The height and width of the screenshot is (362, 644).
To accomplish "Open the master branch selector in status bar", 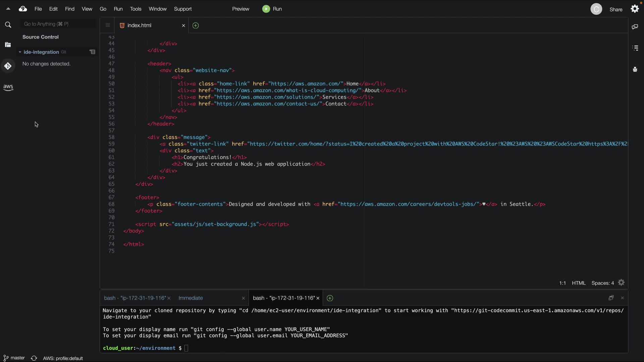I will [14, 358].
